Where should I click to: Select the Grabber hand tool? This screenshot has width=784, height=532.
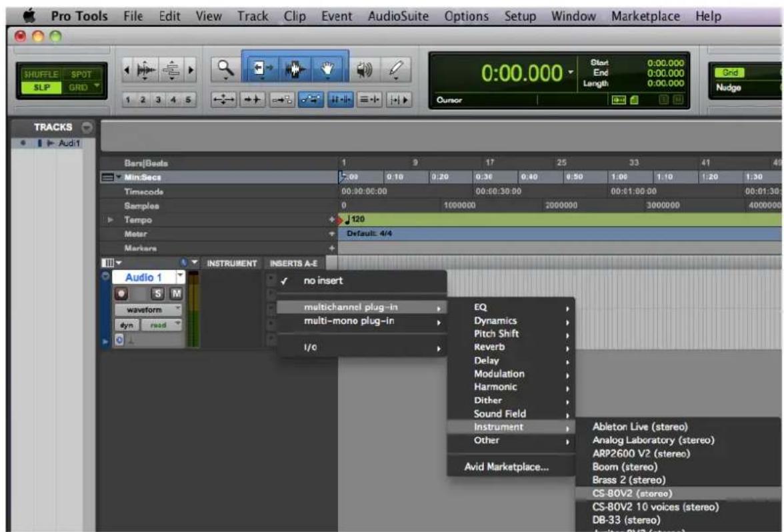point(328,69)
